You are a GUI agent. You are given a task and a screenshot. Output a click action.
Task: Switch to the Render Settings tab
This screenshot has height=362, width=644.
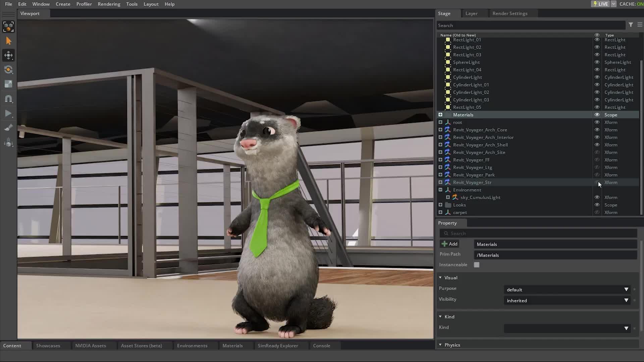pyautogui.click(x=509, y=13)
